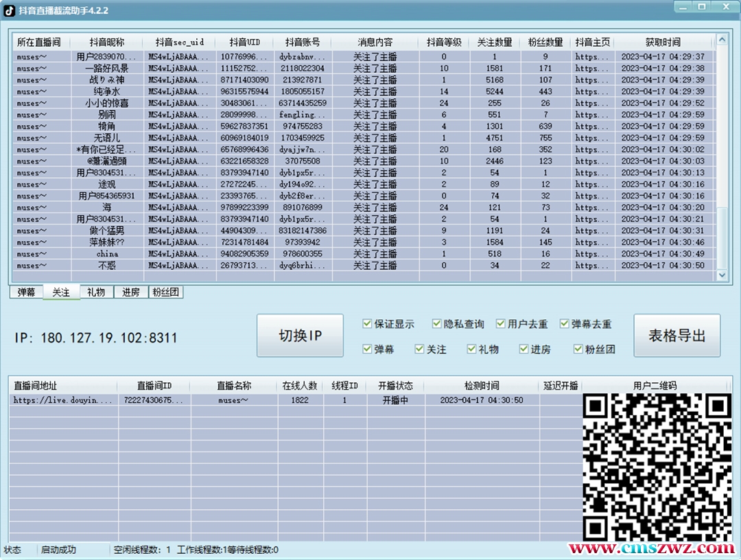Toggle 弹幕去重 deduplication checkbox
Screen dimensions: 741x560
coord(565,324)
